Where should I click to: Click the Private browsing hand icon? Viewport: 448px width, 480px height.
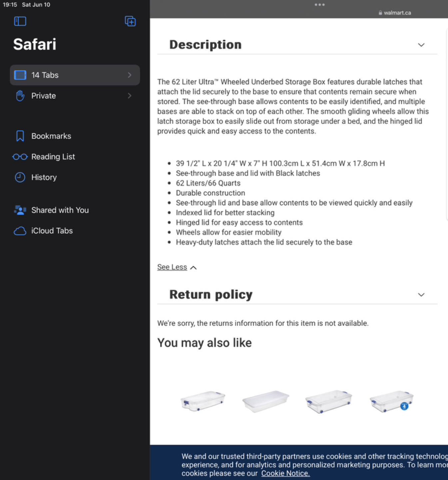click(x=20, y=96)
